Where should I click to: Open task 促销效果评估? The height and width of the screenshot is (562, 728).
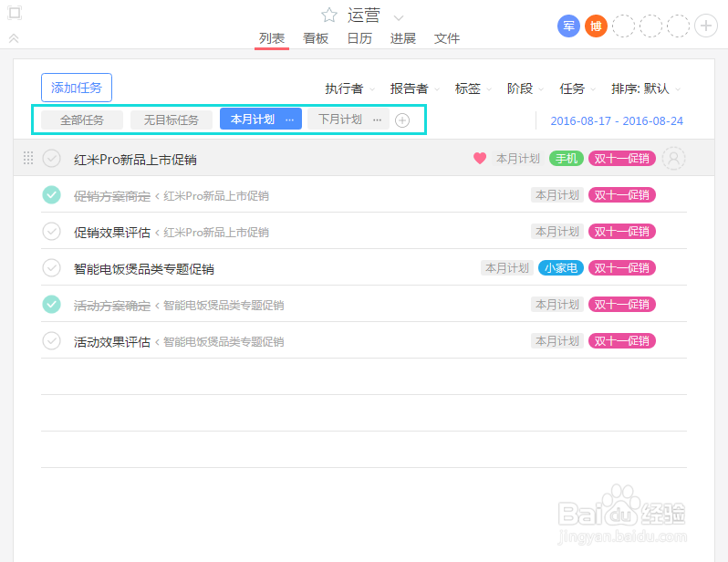coord(112,233)
